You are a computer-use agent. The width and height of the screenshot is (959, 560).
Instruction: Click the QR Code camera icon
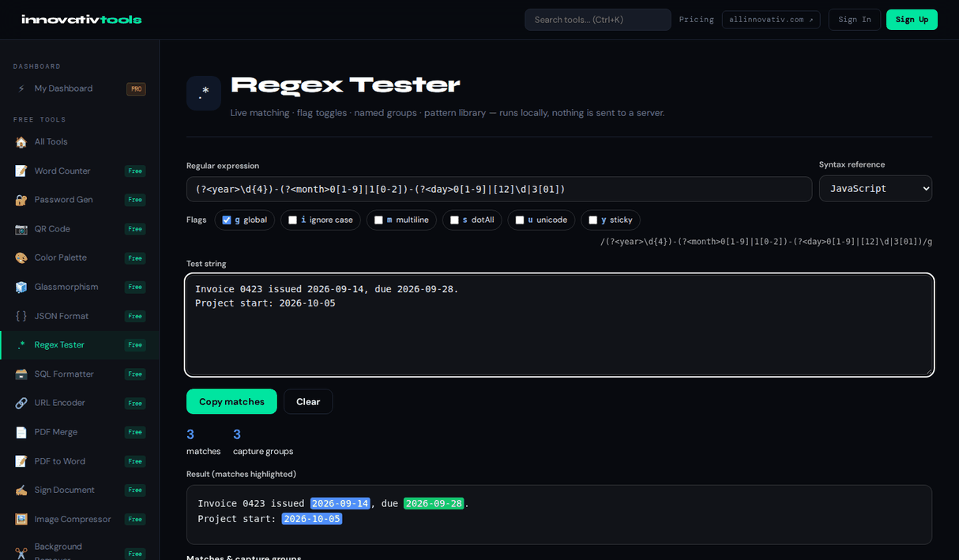tap(21, 229)
